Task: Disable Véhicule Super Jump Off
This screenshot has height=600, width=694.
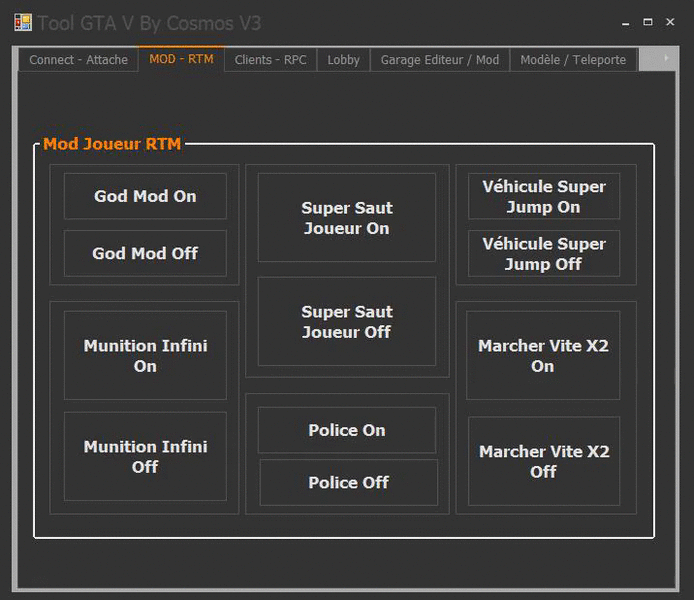Action: [544, 254]
